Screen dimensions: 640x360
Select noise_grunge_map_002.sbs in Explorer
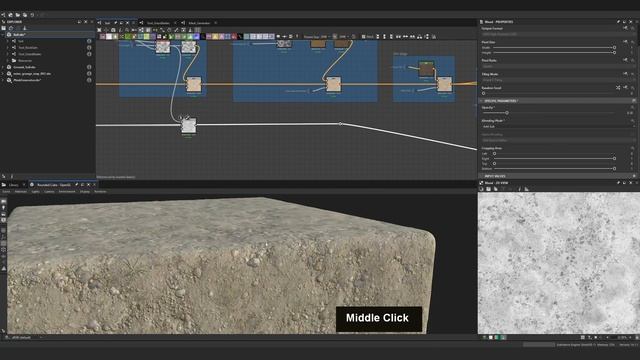tap(32, 73)
